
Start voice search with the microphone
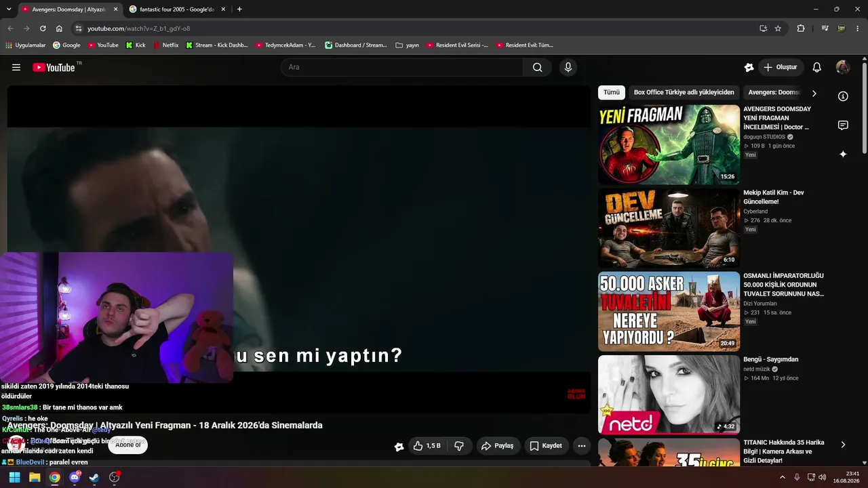(x=568, y=67)
